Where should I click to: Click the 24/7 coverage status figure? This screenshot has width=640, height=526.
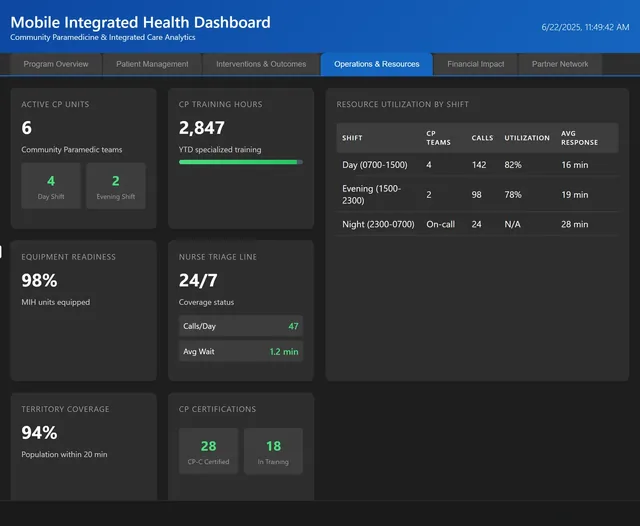click(x=198, y=280)
